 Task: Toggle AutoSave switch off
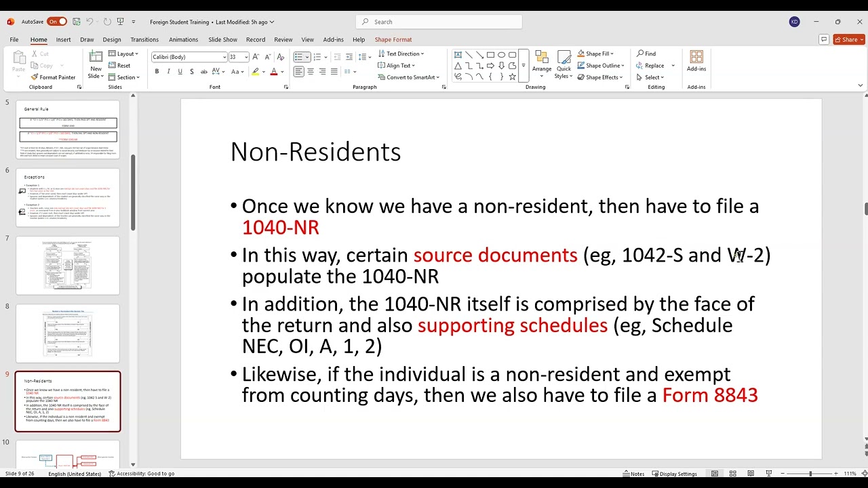tap(57, 22)
